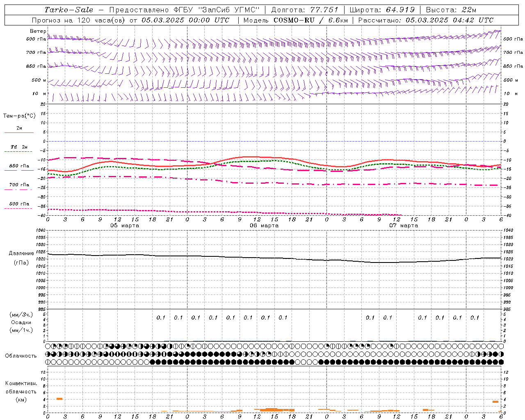Click the 'Высота: 22м' elevation value
Image resolution: width=525 pixels, height=420 pixels.
tap(451, 10)
